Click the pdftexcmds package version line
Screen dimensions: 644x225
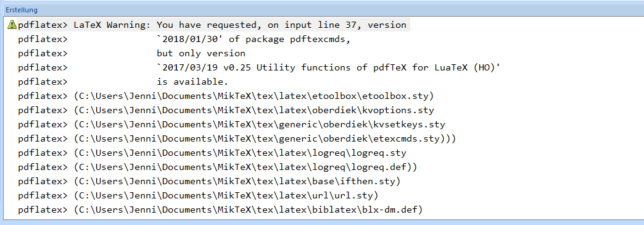(185, 40)
